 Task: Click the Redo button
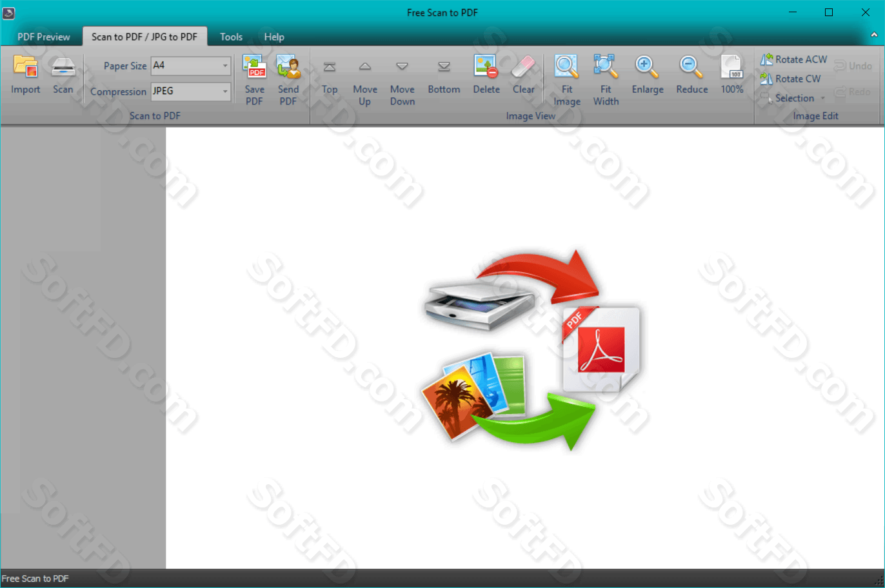tap(853, 92)
